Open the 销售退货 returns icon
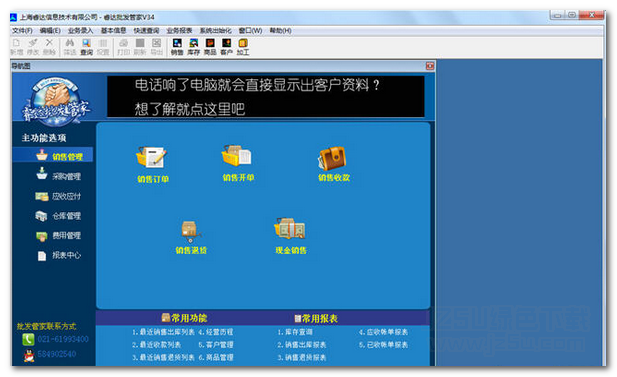 [191, 232]
